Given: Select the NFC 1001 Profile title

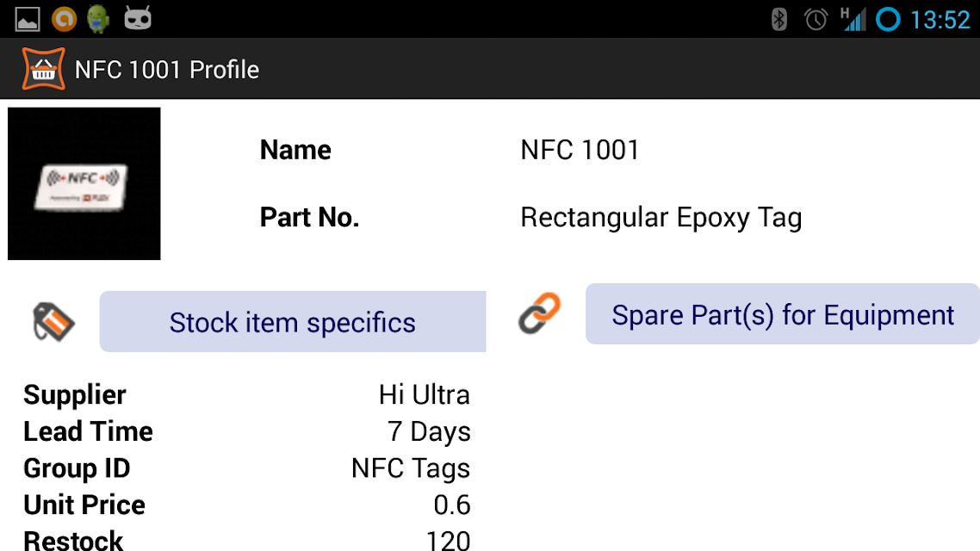Looking at the screenshot, I should 167,70.
